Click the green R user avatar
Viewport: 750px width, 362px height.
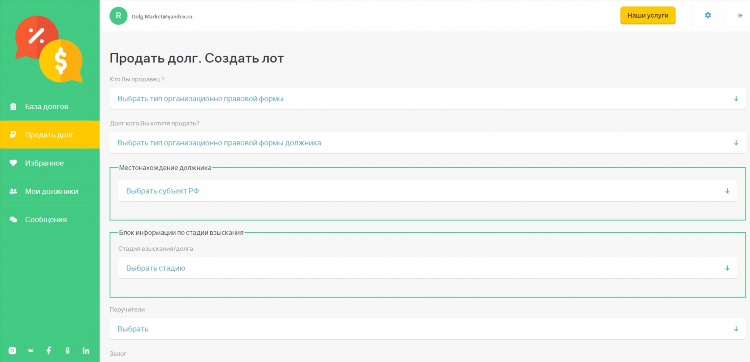[118, 15]
